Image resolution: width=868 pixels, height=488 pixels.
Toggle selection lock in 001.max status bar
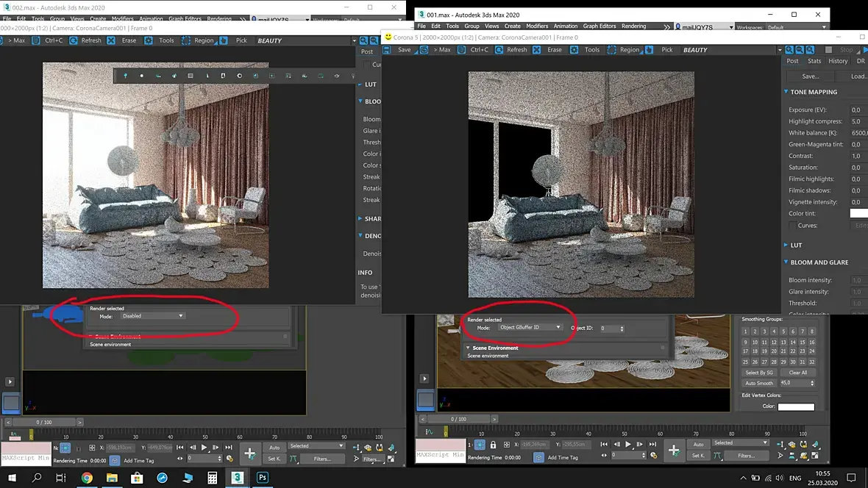tap(494, 445)
